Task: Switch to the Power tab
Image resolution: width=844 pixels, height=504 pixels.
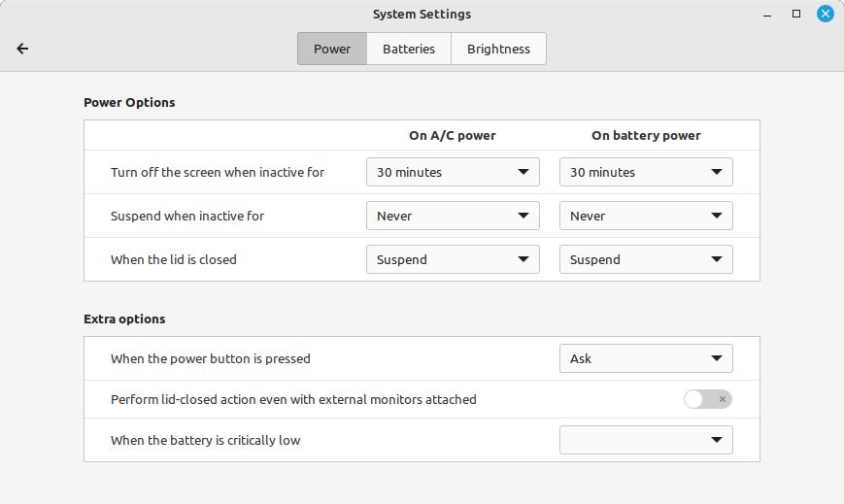Action: click(x=332, y=49)
